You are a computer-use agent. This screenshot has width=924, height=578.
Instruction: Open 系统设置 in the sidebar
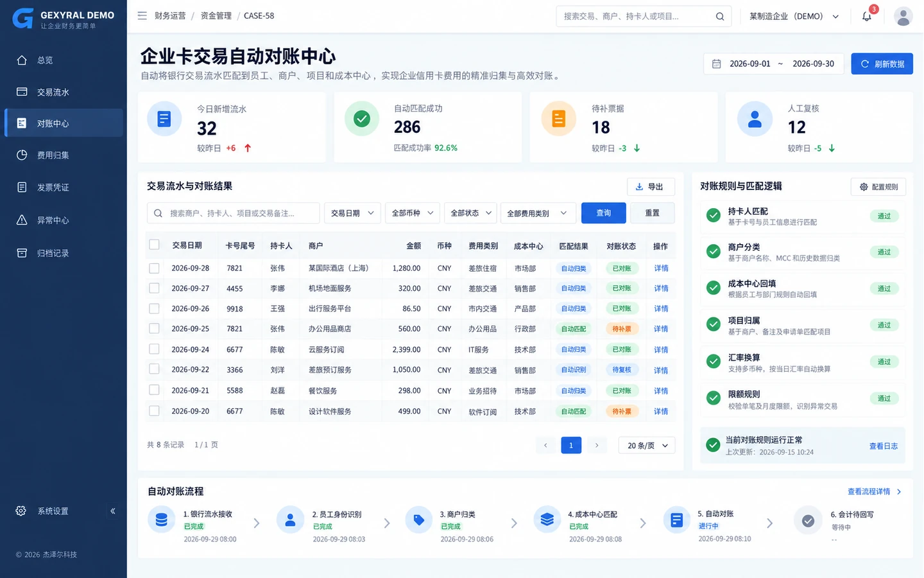point(53,511)
